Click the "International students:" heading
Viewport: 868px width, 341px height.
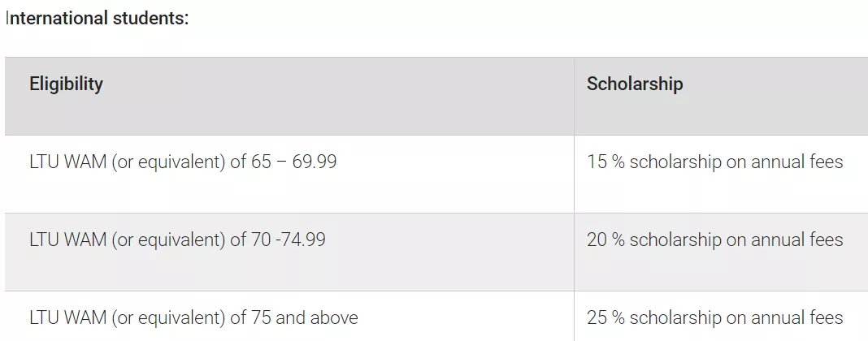(97, 18)
